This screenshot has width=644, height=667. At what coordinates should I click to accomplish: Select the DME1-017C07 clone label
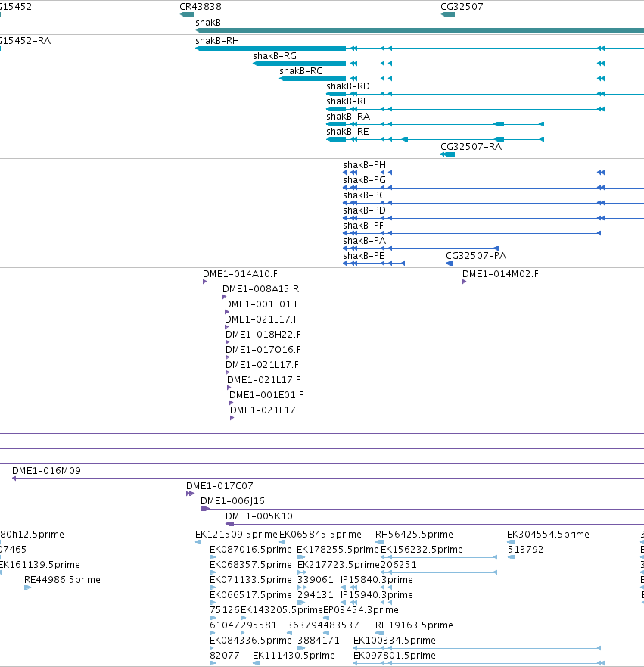pyautogui.click(x=219, y=486)
